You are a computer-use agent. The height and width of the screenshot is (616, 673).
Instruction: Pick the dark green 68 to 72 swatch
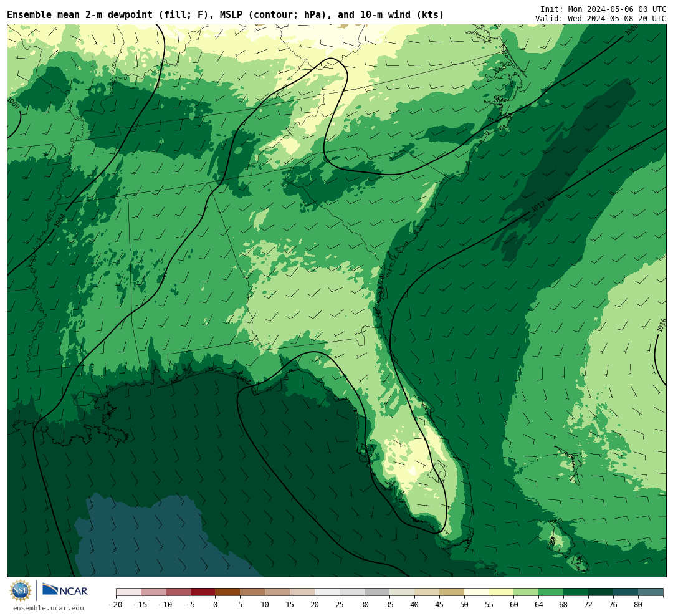pos(576,592)
